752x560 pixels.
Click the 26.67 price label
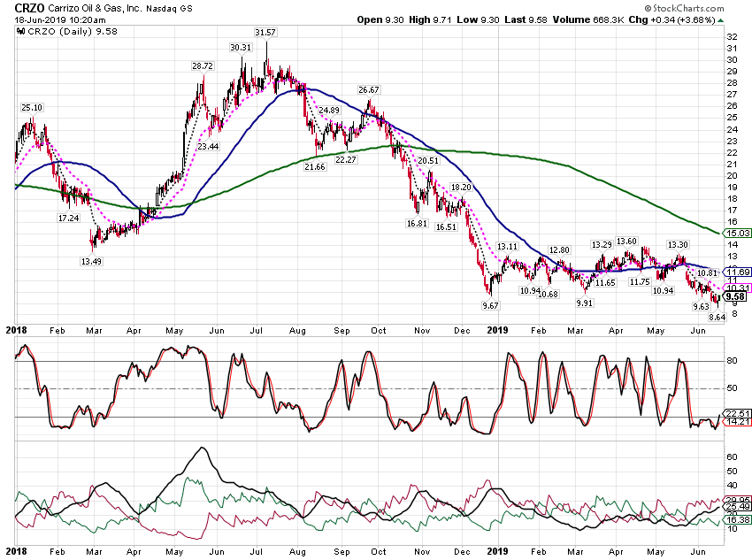368,90
